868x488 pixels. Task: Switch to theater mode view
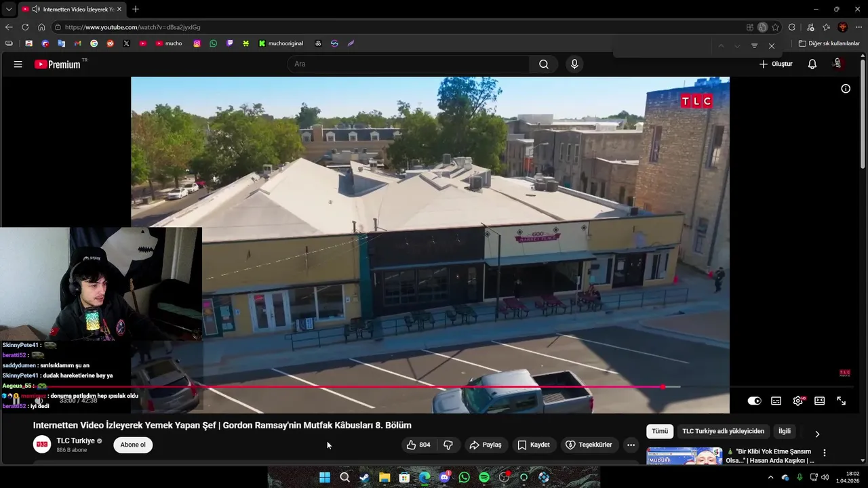click(x=819, y=401)
